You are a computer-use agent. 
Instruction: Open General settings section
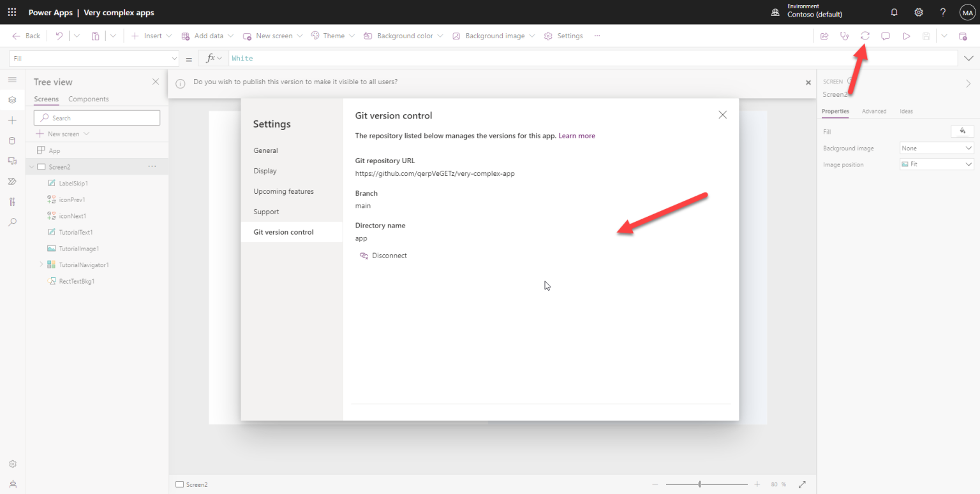click(x=292, y=150)
